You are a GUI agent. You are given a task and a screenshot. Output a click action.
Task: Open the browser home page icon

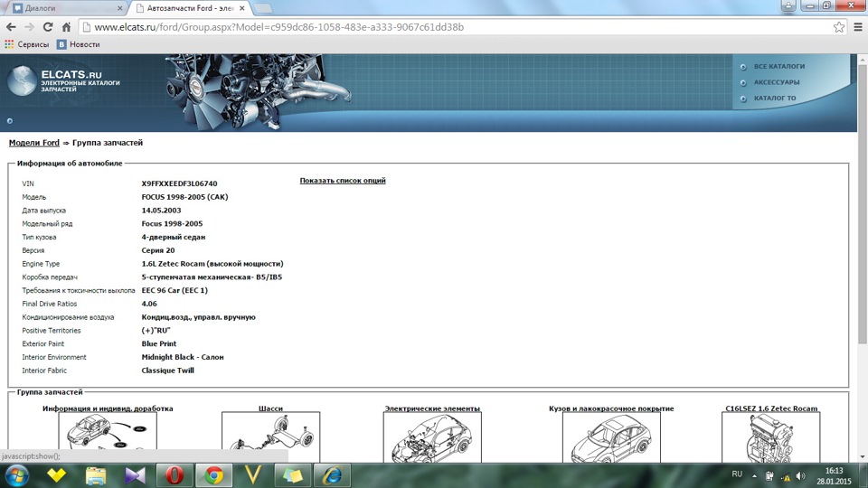66,26
